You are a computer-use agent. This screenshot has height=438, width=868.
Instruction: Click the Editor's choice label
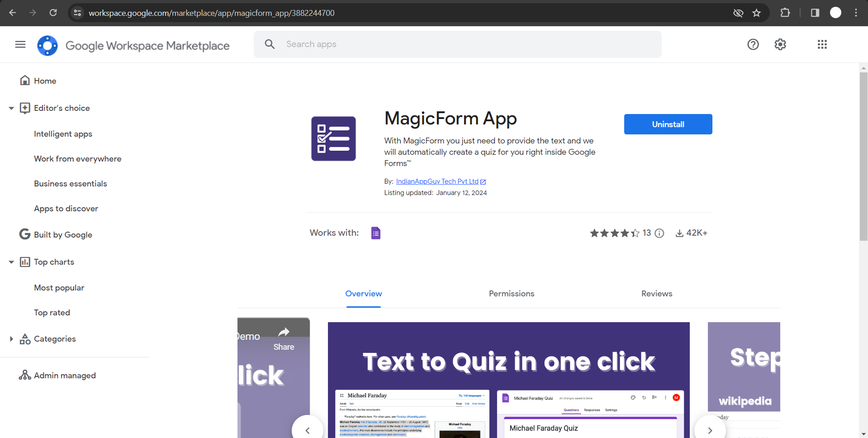click(x=62, y=108)
